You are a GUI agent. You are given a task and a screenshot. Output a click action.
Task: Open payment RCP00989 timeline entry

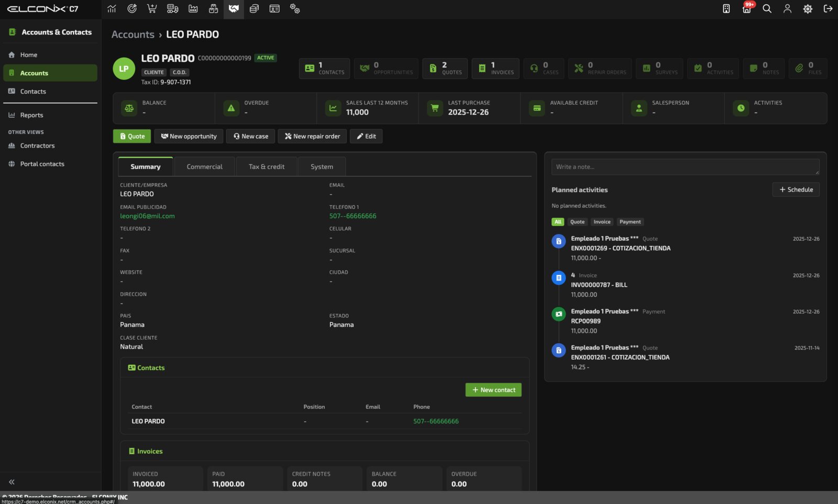[x=586, y=321]
